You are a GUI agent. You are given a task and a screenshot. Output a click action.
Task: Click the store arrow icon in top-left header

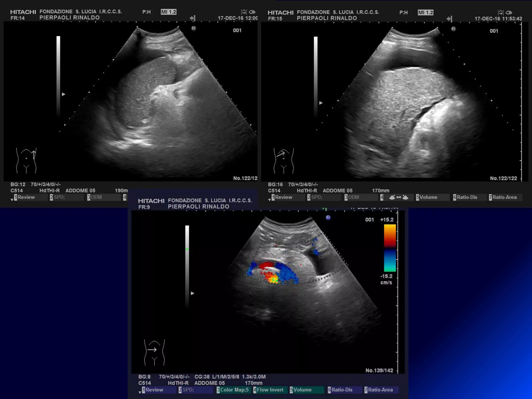192,18
